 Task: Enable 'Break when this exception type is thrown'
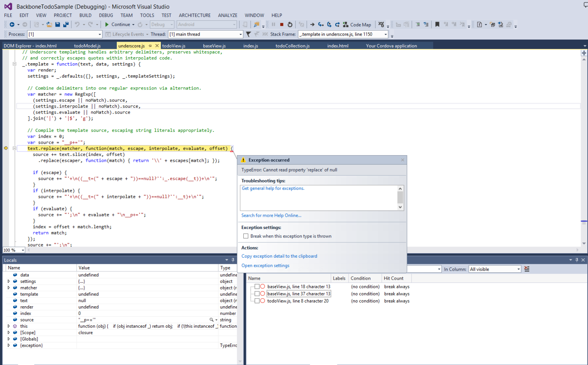click(x=246, y=236)
